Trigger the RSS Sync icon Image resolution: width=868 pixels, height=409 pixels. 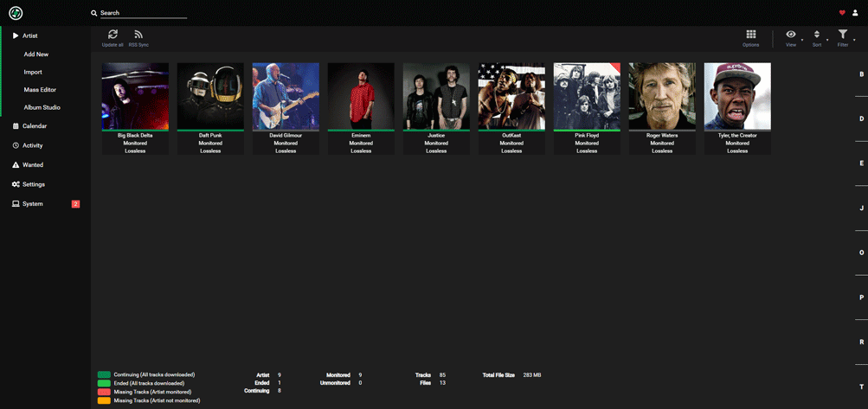click(138, 35)
